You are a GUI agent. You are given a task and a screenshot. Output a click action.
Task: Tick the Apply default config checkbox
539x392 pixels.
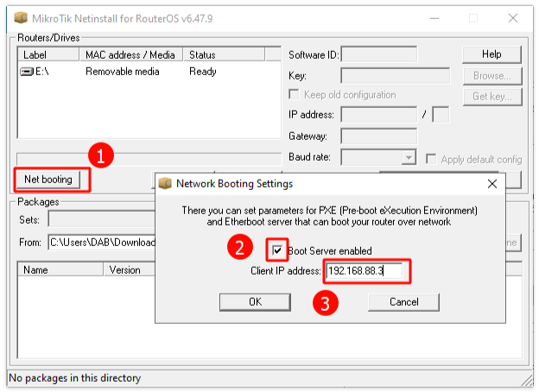click(x=431, y=159)
